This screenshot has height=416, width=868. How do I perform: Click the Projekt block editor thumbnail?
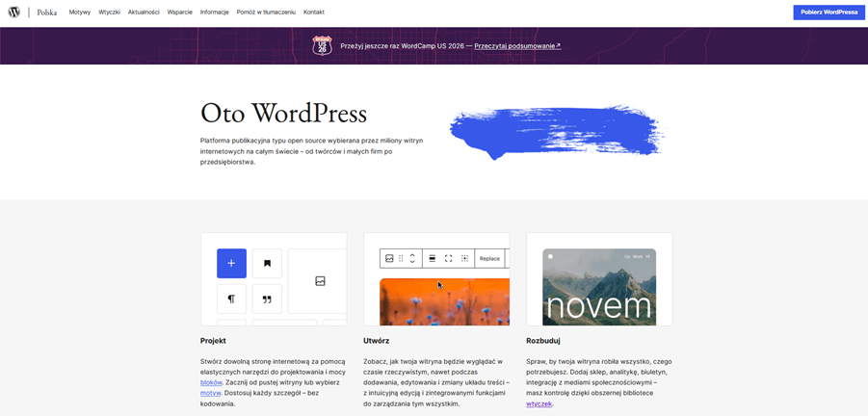(x=274, y=279)
